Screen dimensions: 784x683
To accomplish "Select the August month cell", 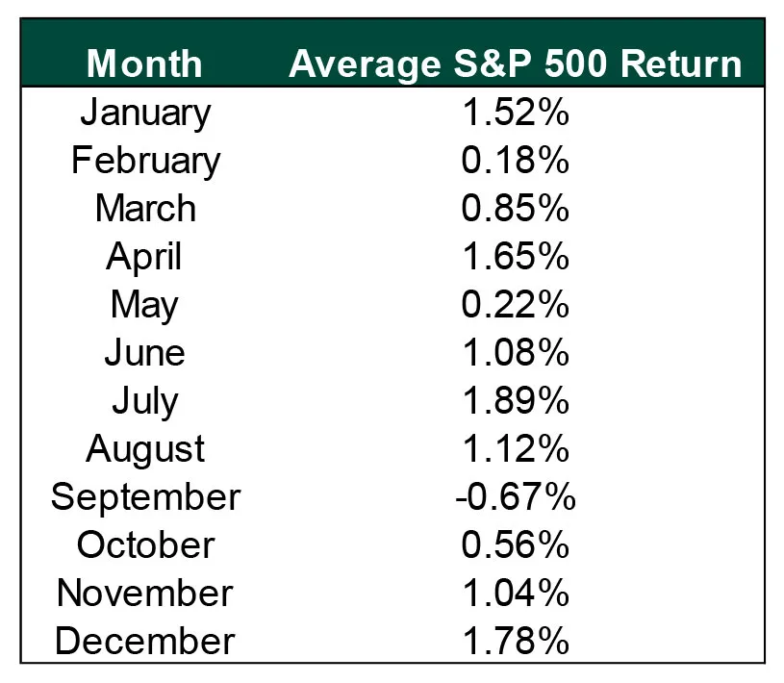I will (145, 449).
